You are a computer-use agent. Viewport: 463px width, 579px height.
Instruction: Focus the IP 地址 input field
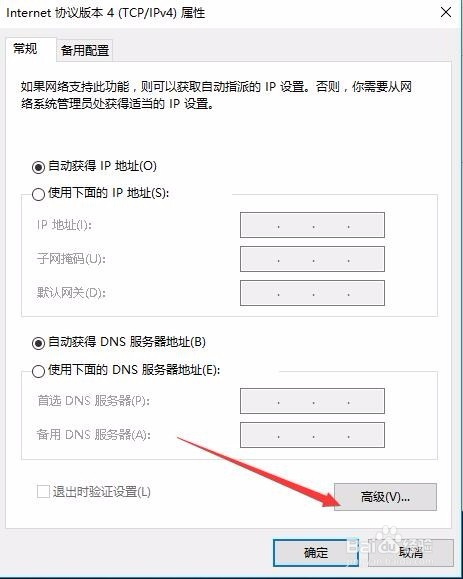coord(312,225)
